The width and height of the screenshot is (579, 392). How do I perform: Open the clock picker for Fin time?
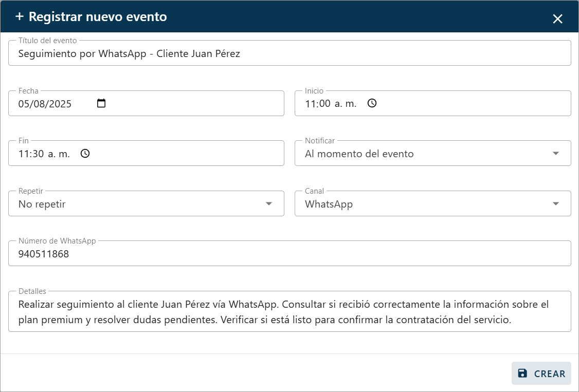click(x=85, y=153)
